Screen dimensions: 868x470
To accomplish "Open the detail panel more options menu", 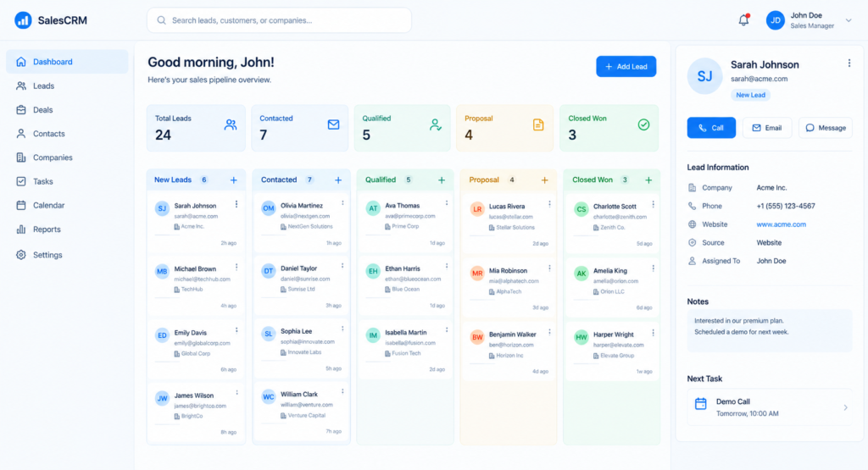I will [x=849, y=64].
